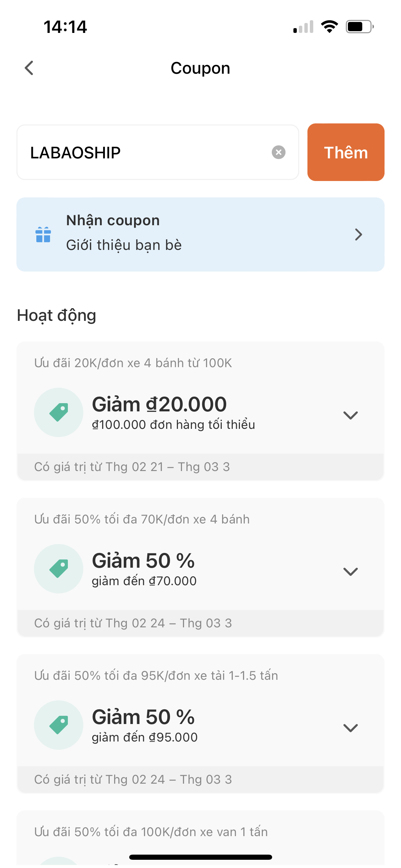Open Giới thiệu bạn bè referral banner

pyautogui.click(x=200, y=234)
